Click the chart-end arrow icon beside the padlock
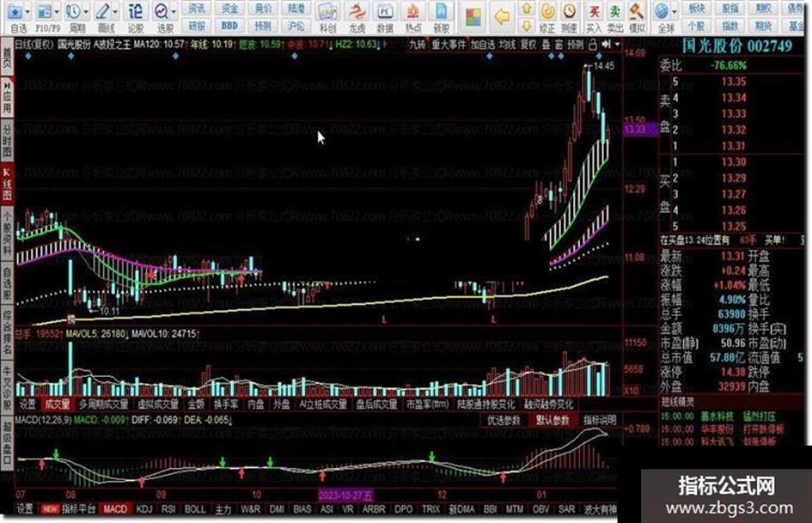This screenshot has height=523, width=812. [607, 46]
